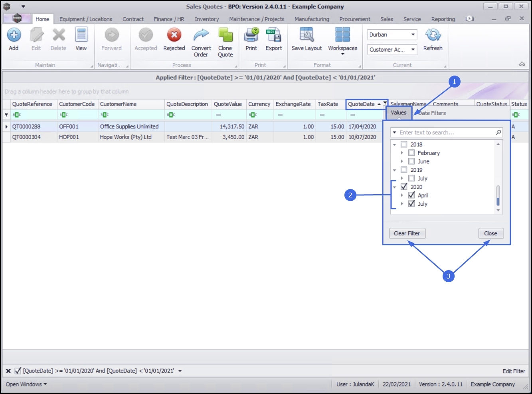Open the Open Windows dropdown
Image resolution: width=532 pixels, height=394 pixels.
tap(26, 384)
